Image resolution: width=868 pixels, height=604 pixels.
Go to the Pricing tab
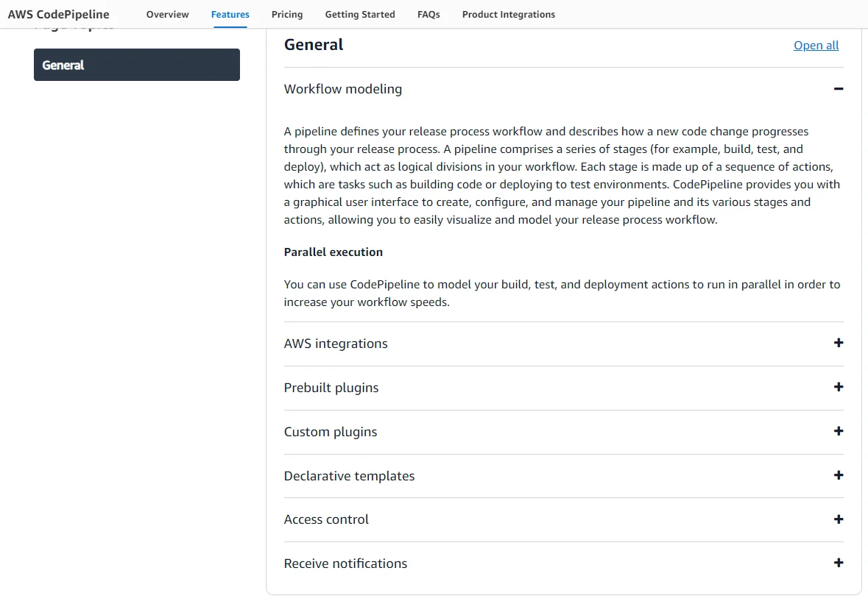[x=286, y=15]
